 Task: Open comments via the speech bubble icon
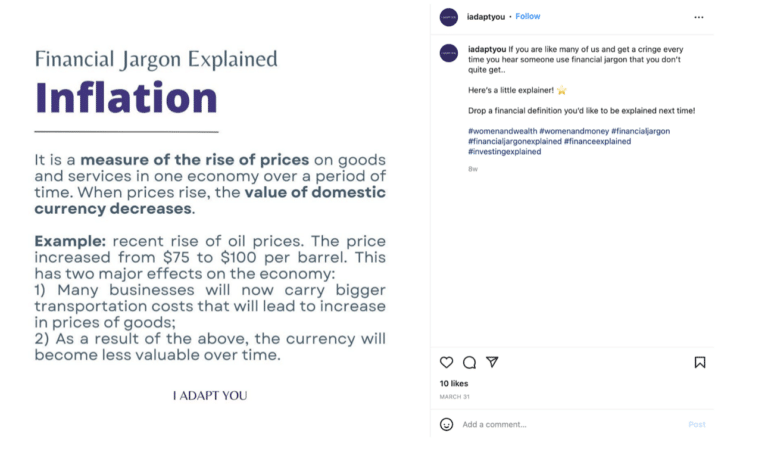[x=469, y=362]
